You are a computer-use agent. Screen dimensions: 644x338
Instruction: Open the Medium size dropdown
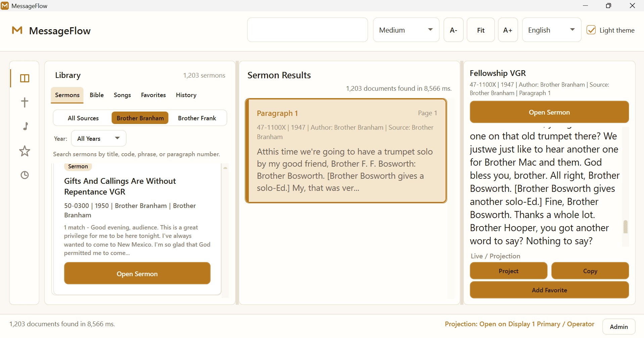(x=406, y=30)
